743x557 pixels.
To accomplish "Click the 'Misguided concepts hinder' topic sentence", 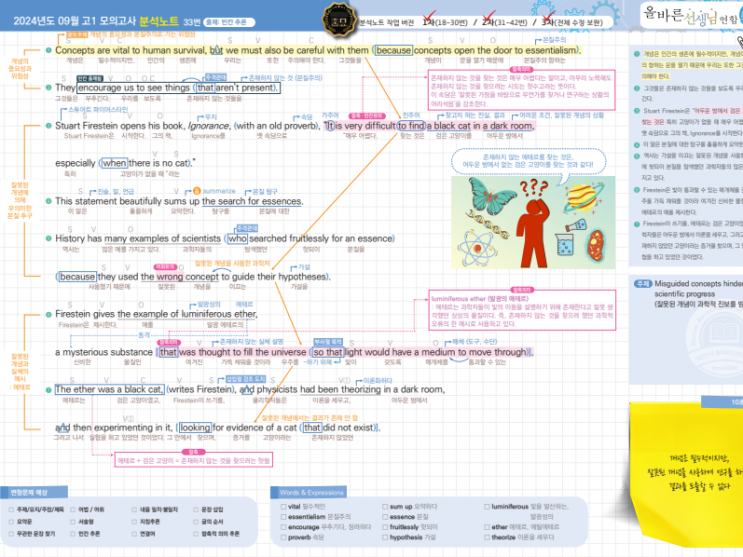I will pos(698,289).
